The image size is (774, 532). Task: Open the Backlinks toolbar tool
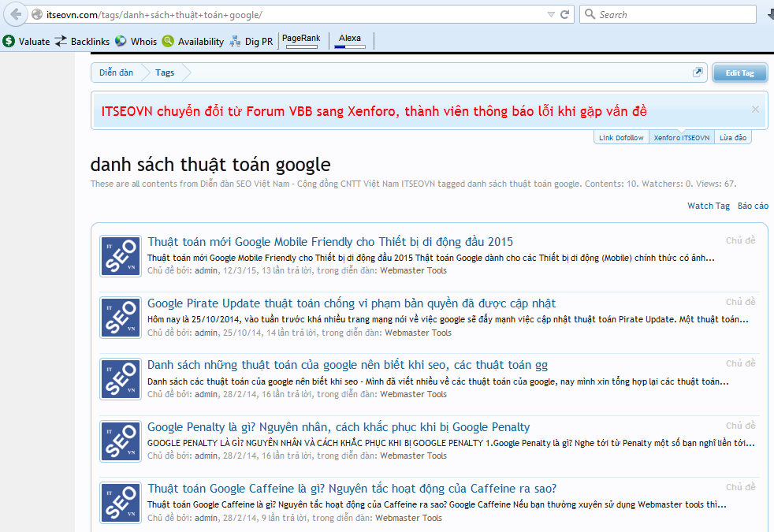coord(84,42)
